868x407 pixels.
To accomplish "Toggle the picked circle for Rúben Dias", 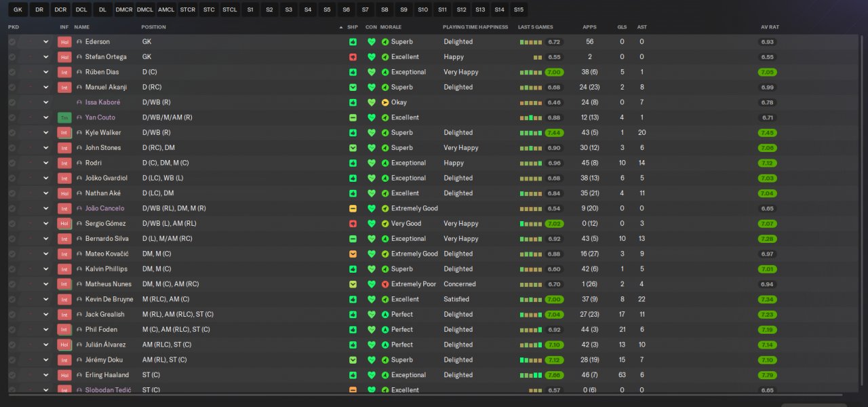I will [12, 72].
